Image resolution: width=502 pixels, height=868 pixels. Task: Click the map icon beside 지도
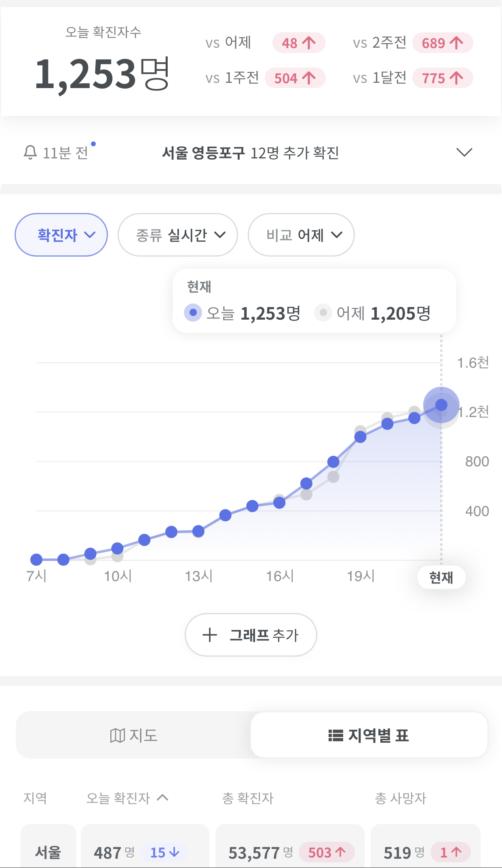tap(117, 735)
